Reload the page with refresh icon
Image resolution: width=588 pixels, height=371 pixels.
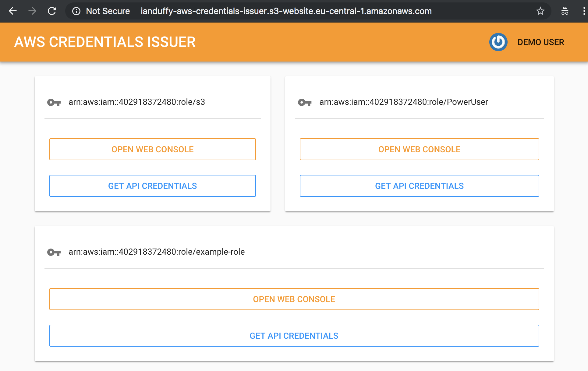[x=52, y=11]
